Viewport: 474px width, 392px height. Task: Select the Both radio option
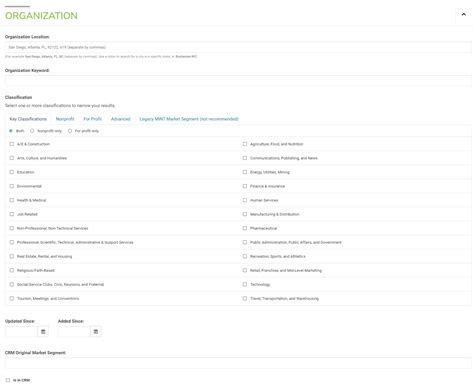click(x=11, y=131)
